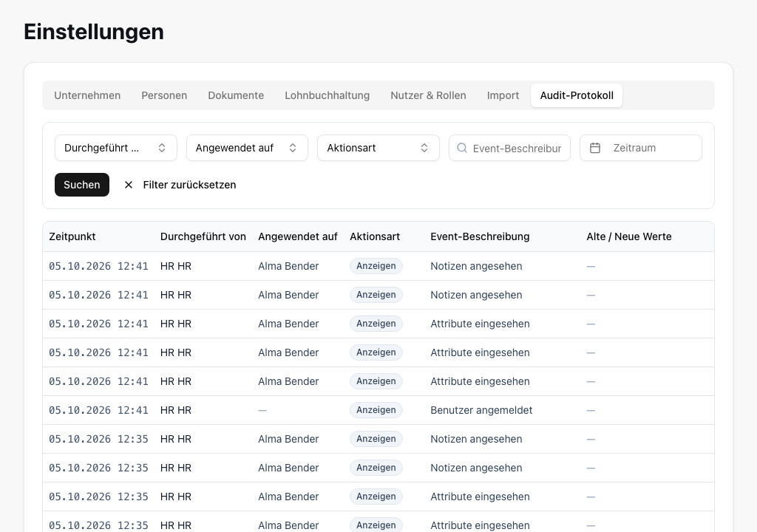The height and width of the screenshot is (532, 757).
Task: Click the X icon next to Filter zurücksetzen
Action: (x=129, y=185)
